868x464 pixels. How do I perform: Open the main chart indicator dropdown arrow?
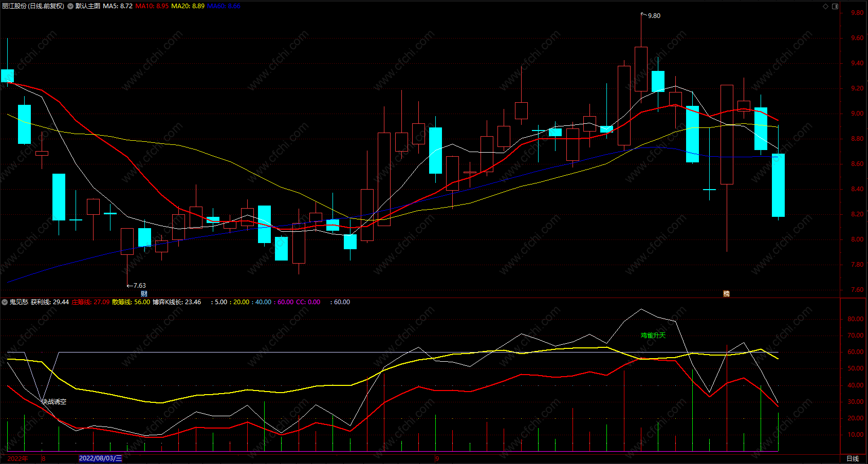pyautogui.click(x=70, y=6)
